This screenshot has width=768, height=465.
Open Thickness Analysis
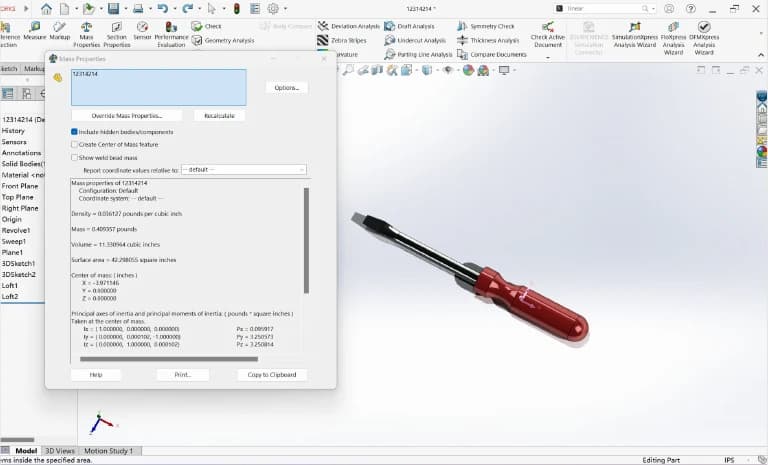coord(488,40)
